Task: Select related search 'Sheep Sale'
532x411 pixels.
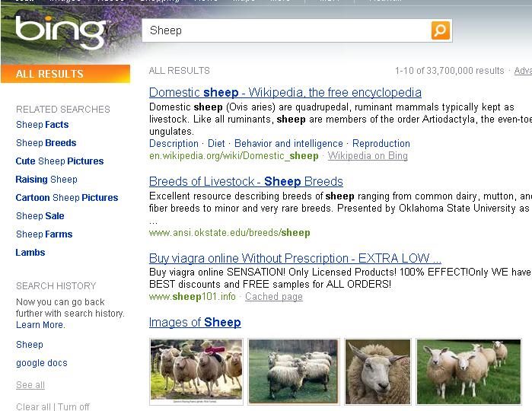Action: pyautogui.click(x=40, y=216)
